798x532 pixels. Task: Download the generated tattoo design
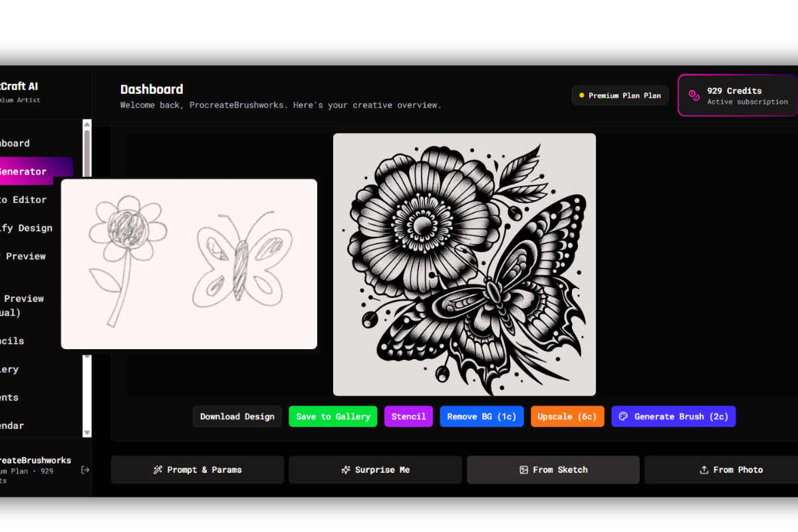(x=237, y=416)
